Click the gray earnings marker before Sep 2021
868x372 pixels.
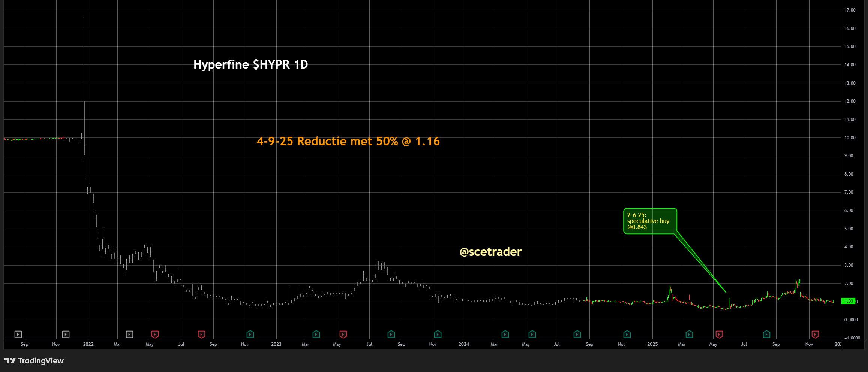18,334
